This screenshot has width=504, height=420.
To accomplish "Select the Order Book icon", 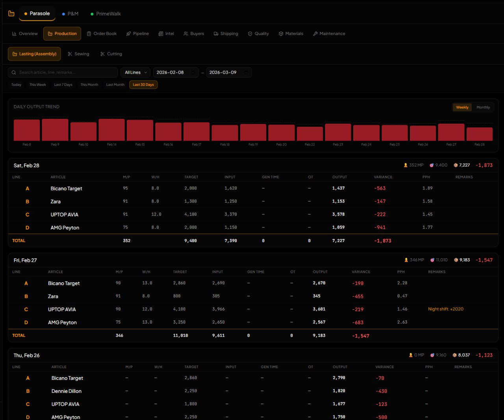I will (89, 33).
